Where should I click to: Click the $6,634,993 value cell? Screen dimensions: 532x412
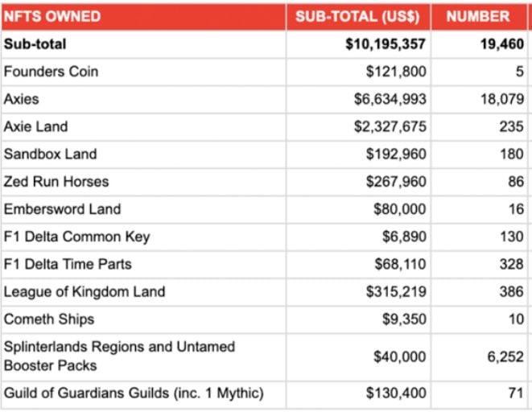click(x=390, y=99)
